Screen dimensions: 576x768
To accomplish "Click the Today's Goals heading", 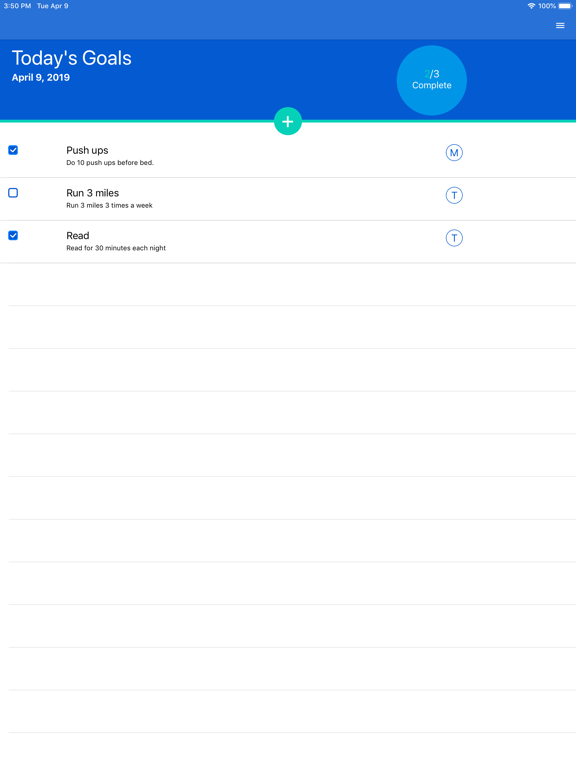I will tap(72, 58).
